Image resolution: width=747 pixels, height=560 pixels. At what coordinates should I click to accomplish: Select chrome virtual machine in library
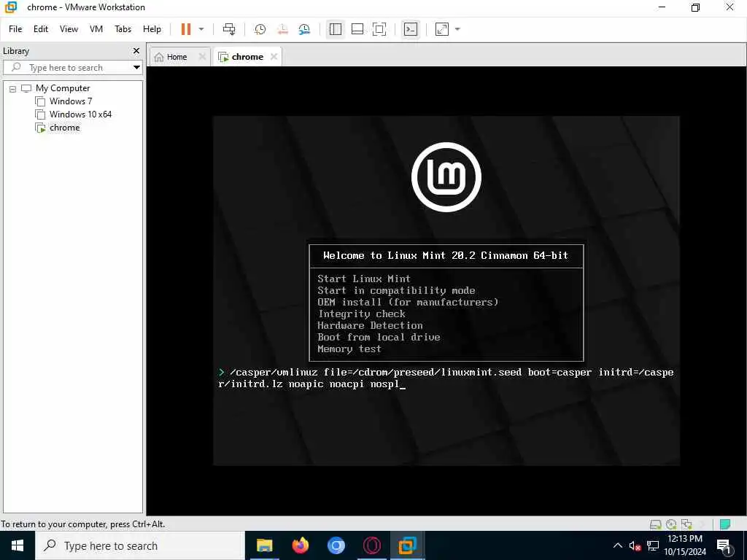tap(64, 128)
